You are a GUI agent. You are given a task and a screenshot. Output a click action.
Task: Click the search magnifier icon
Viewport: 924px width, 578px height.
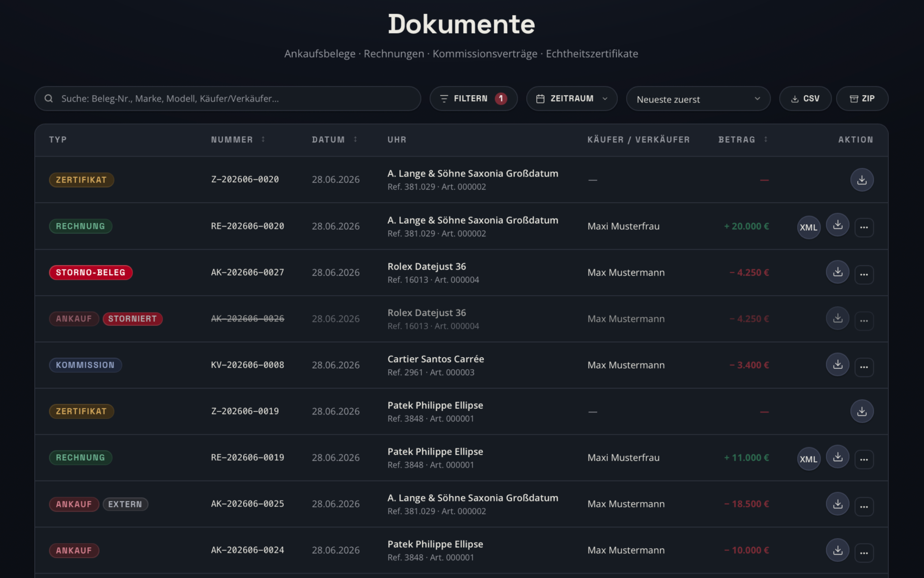(48, 99)
